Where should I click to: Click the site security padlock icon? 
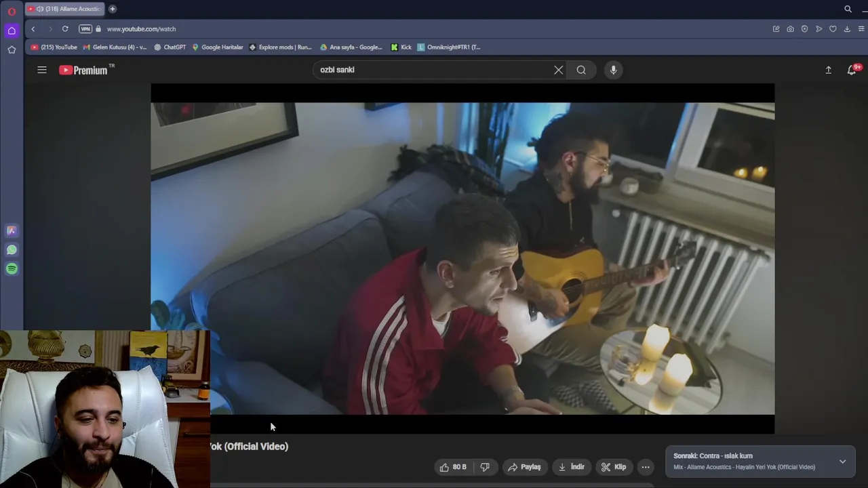tap(98, 29)
